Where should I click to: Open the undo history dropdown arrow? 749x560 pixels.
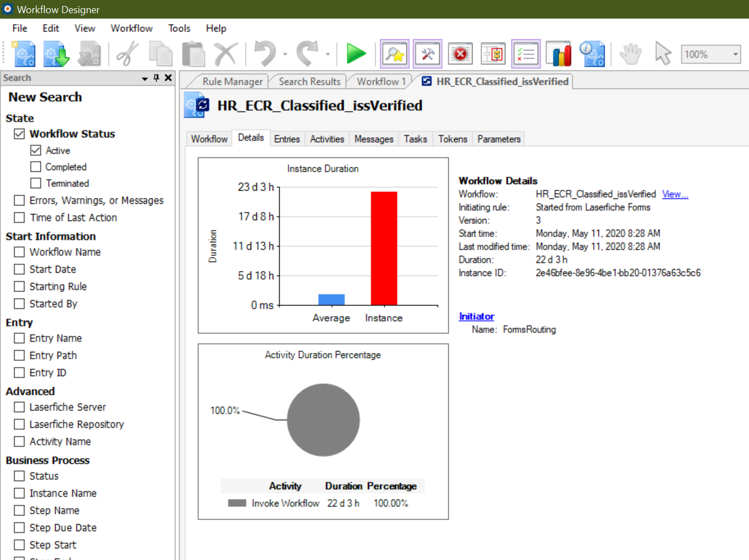(285, 54)
